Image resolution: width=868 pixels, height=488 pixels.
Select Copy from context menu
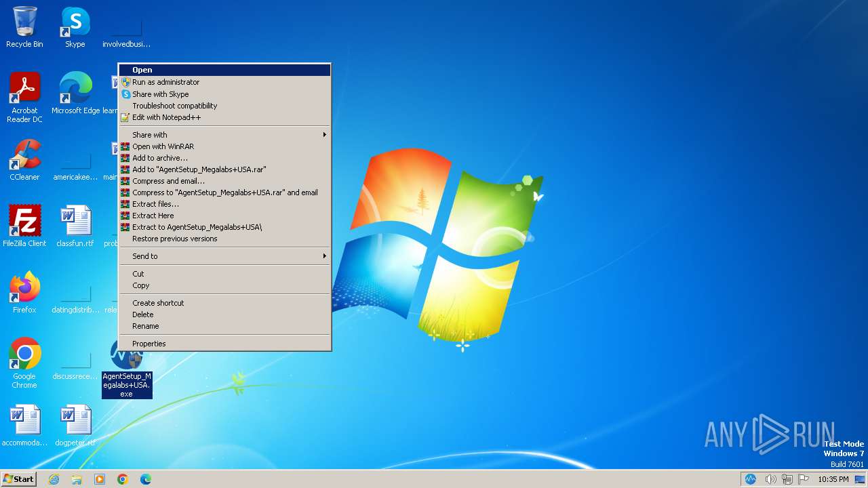pos(224,285)
